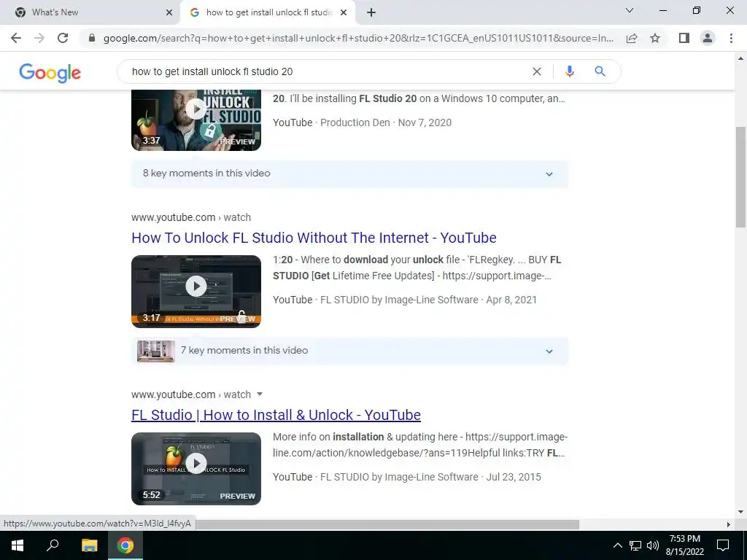
Task: Open the Windows notification center
Action: (723, 545)
